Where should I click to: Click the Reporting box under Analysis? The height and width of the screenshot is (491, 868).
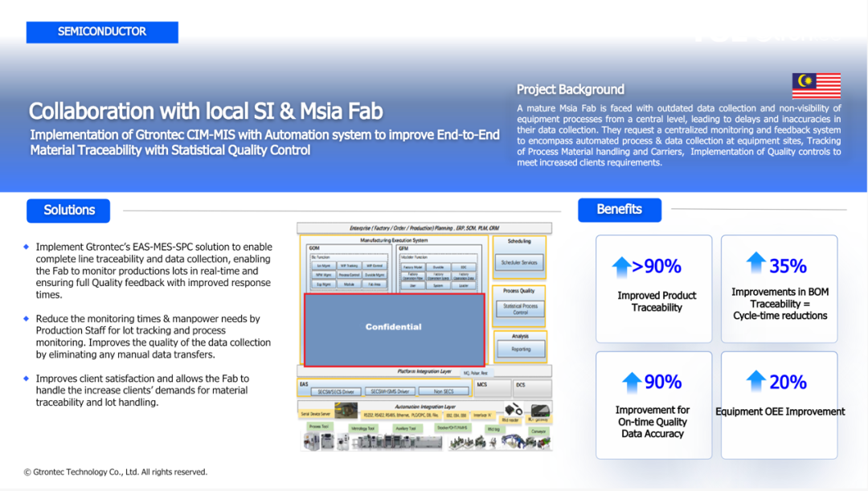point(521,350)
